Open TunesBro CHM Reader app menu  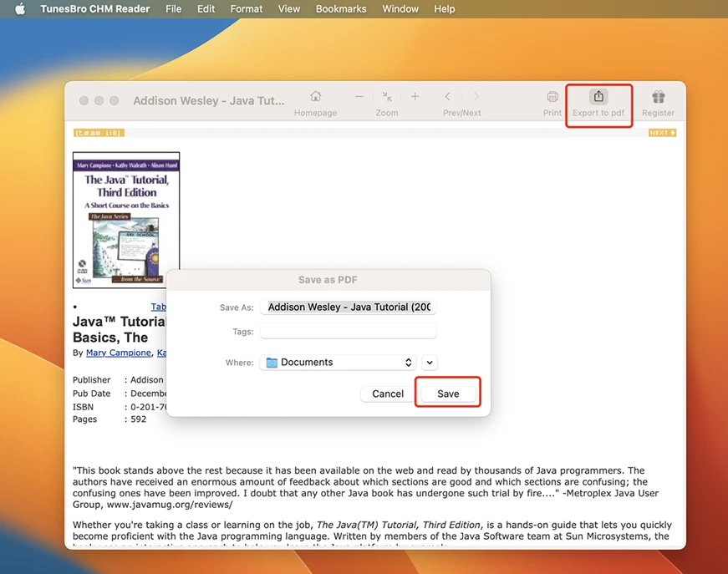[x=94, y=9]
